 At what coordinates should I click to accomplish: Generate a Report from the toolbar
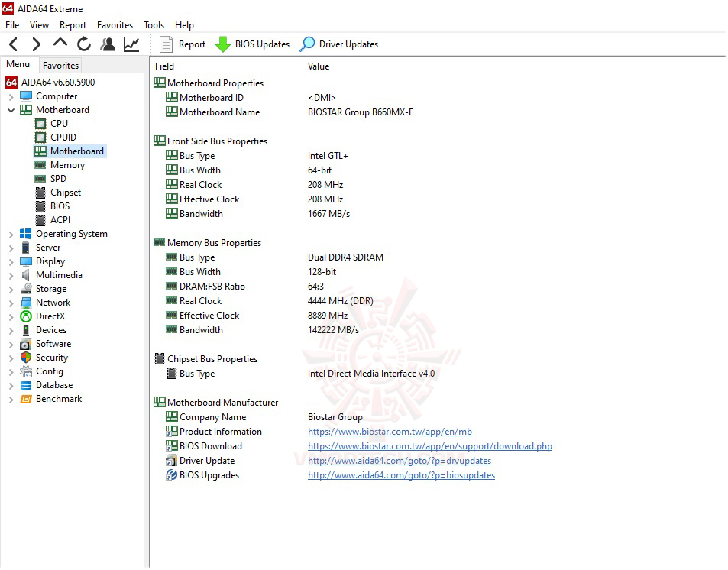[182, 44]
